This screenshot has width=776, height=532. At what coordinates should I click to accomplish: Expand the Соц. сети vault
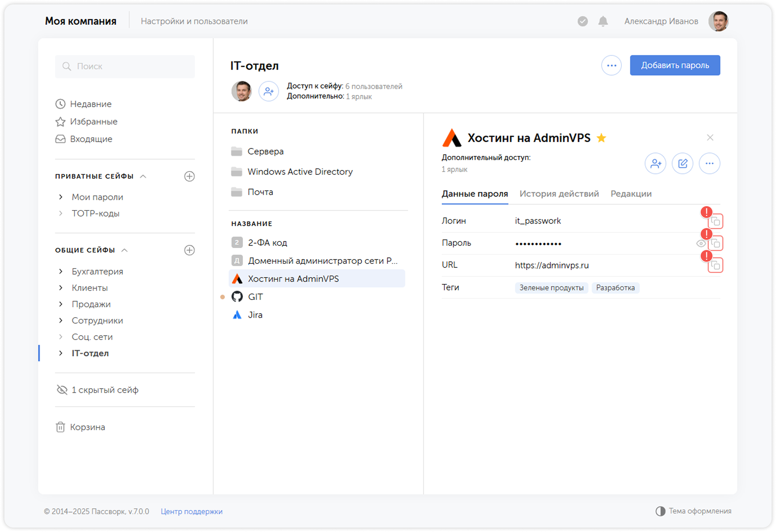tap(61, 337)
